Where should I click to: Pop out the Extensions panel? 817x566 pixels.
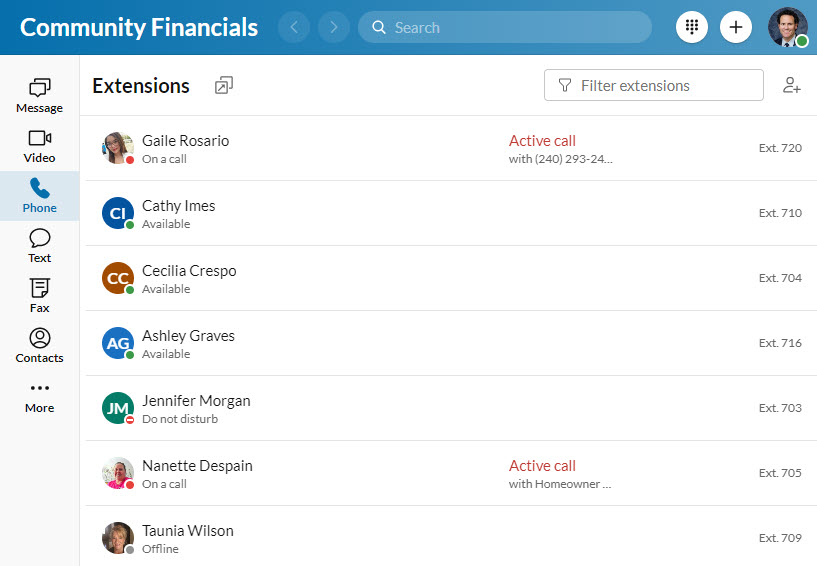223,86
